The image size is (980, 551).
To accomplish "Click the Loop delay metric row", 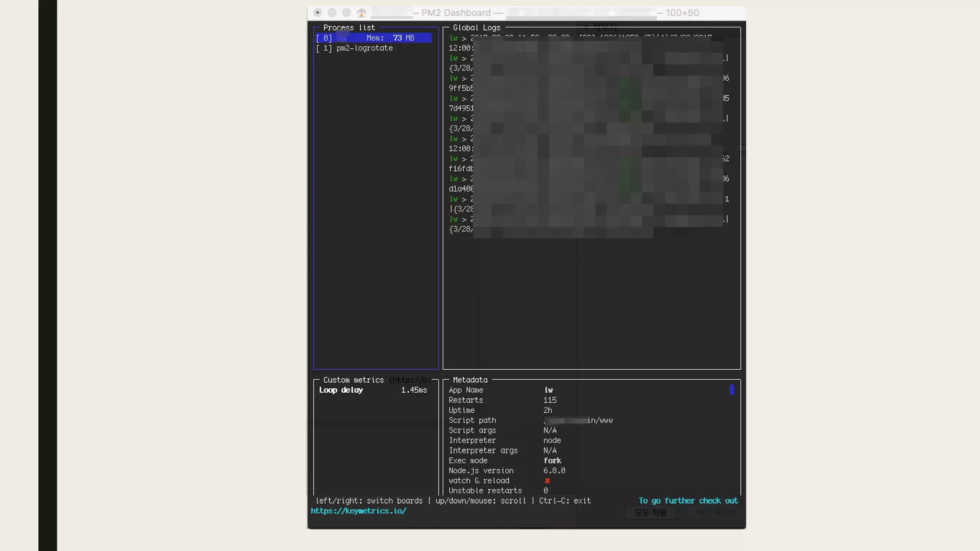I will (x=373, y=390).
